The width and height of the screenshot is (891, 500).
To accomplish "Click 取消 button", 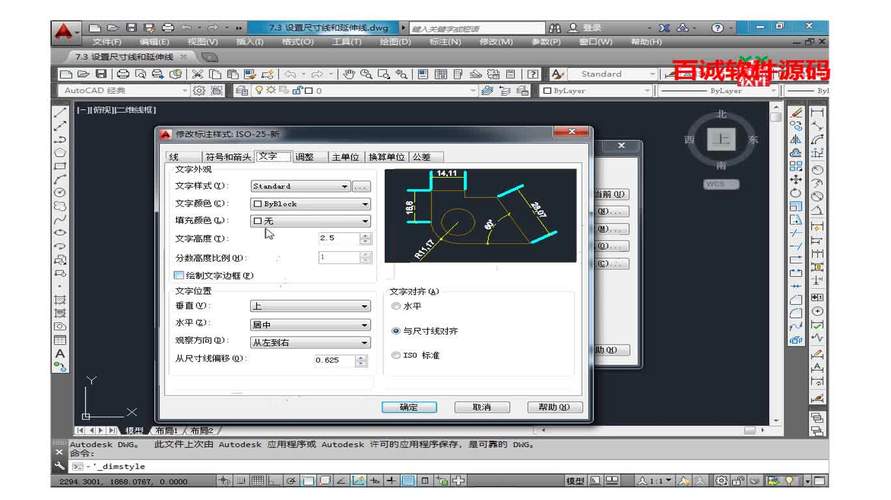I will (482, 407).
